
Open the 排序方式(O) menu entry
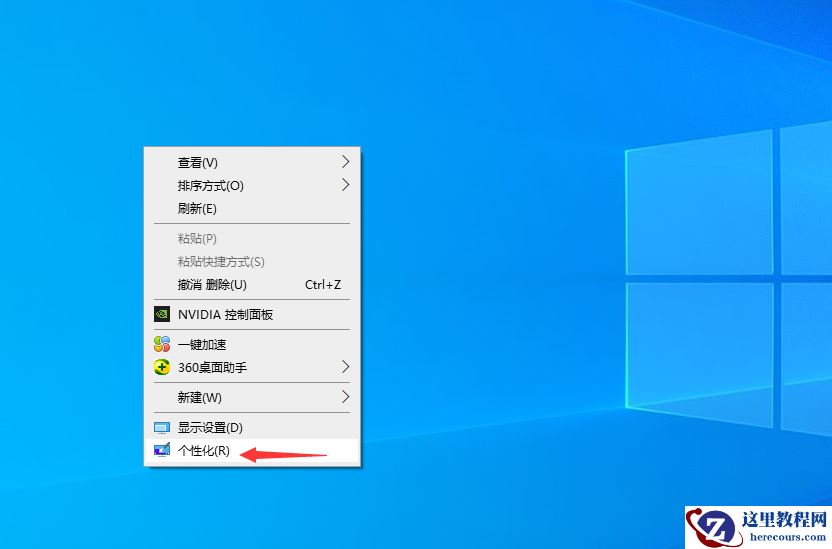tap(252, 185)
